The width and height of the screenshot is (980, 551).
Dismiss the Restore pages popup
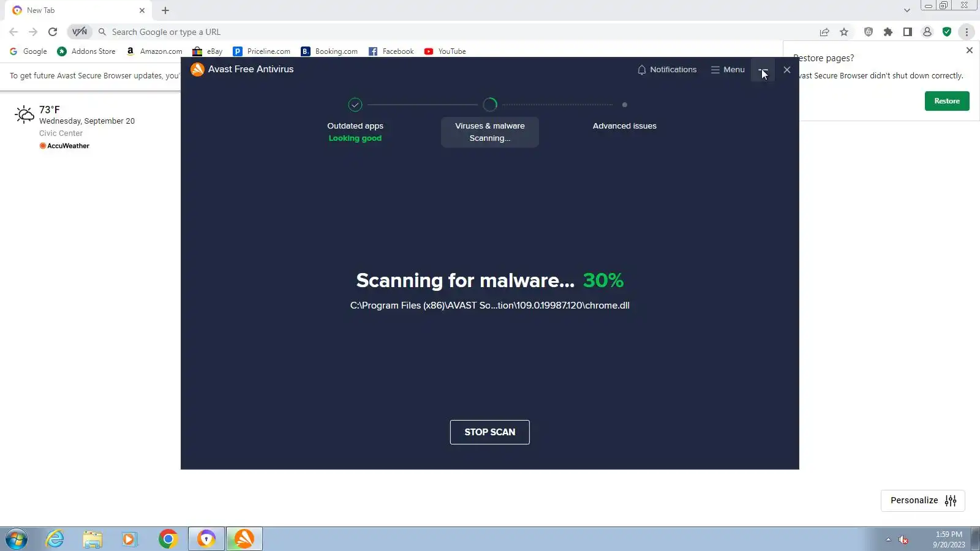(969, 50)
